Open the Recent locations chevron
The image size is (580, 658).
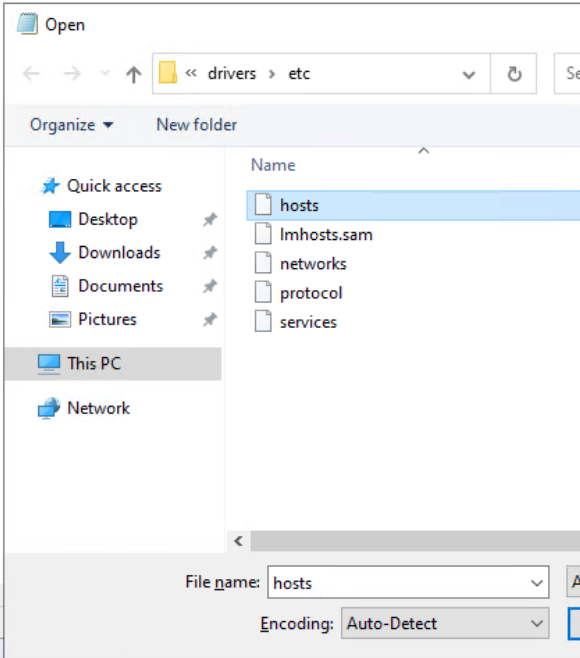pos(104,74)
